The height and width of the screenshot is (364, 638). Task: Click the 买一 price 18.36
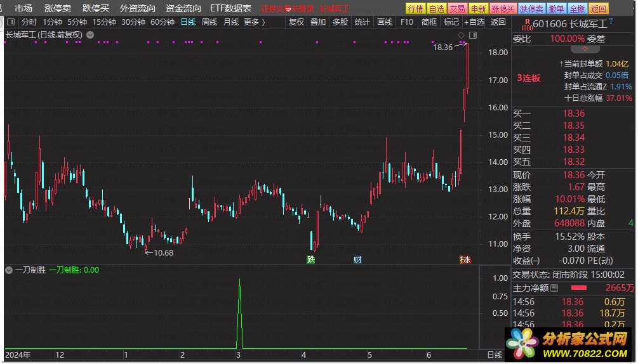point(574,114)
